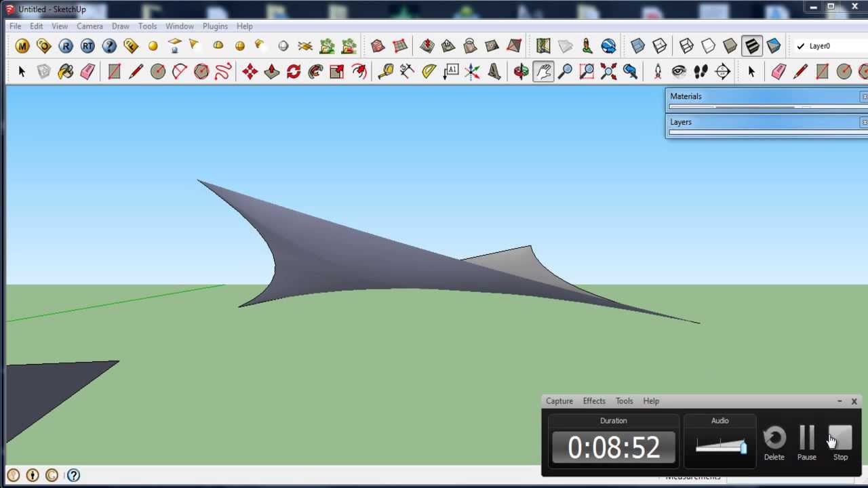Screen dimensions: 868x488
Task: Choose the Rotate tool
Action: tap(293, 71)
